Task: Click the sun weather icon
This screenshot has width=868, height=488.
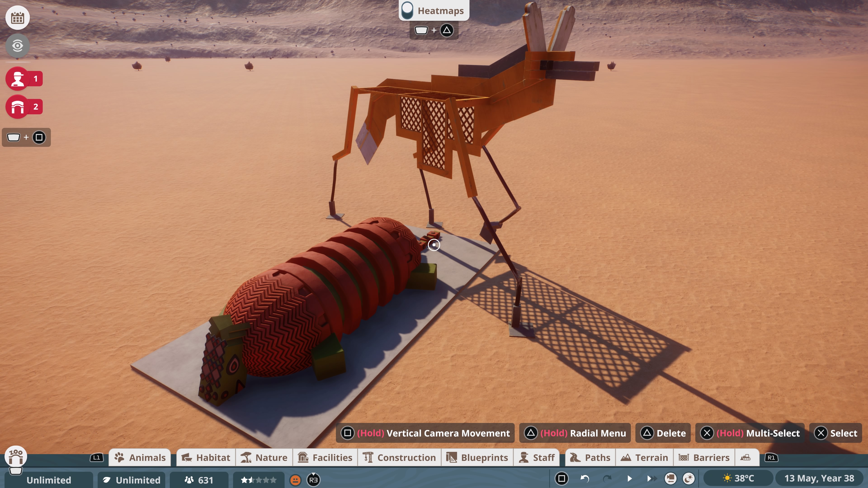Action: tap(727, 478)
